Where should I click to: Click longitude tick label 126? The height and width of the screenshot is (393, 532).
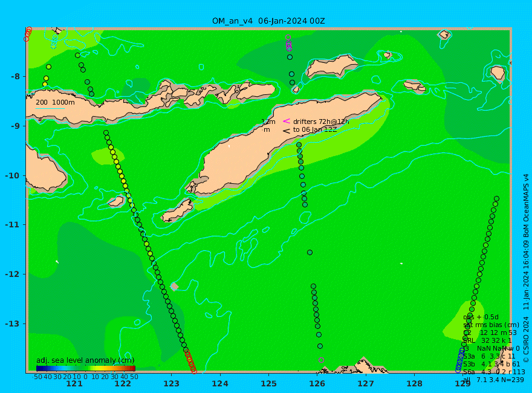(x=317, y=384)
